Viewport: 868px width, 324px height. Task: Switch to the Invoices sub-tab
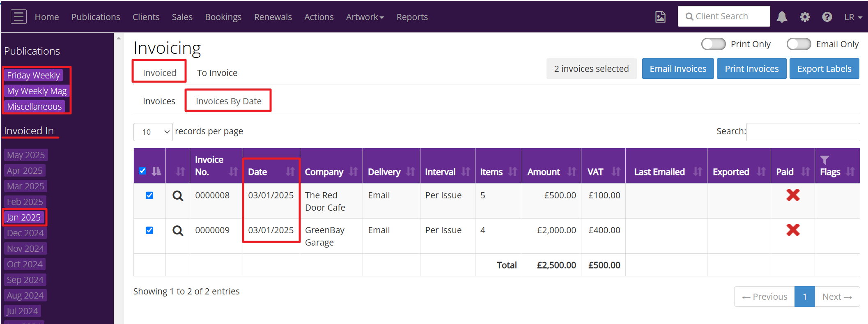point(159,101)
